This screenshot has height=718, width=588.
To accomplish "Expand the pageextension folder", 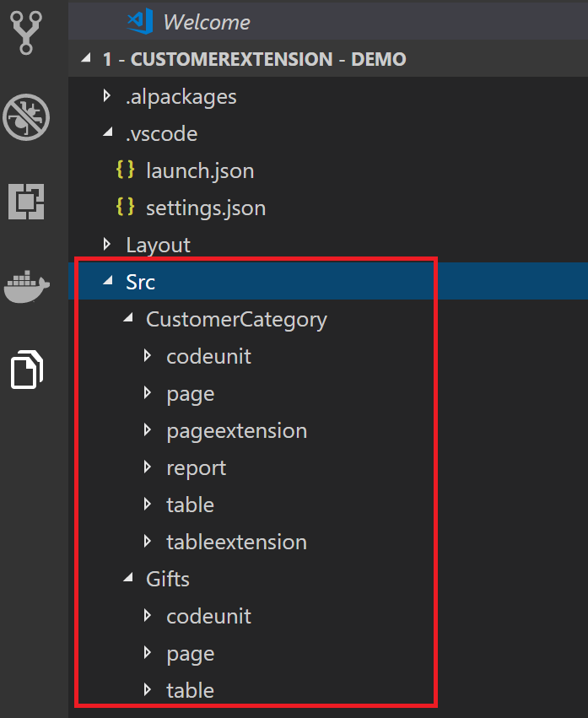I will click(328, 431).
